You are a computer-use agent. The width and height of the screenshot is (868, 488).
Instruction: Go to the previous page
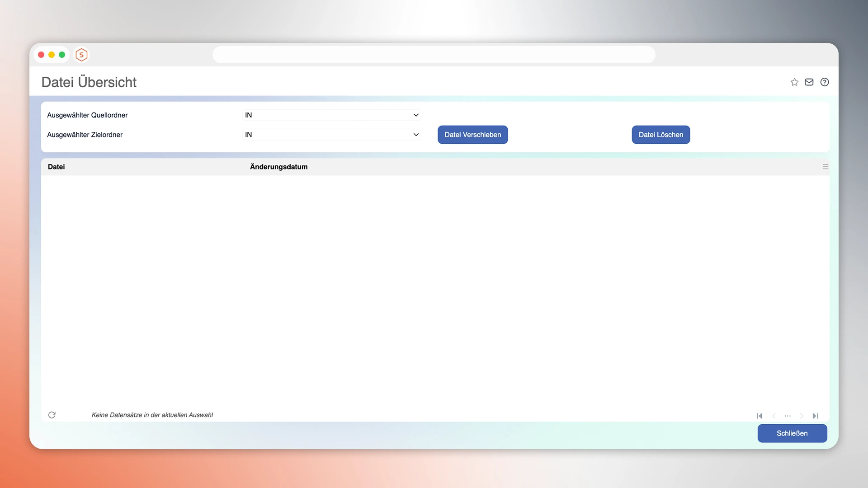[x=774, y=416]
